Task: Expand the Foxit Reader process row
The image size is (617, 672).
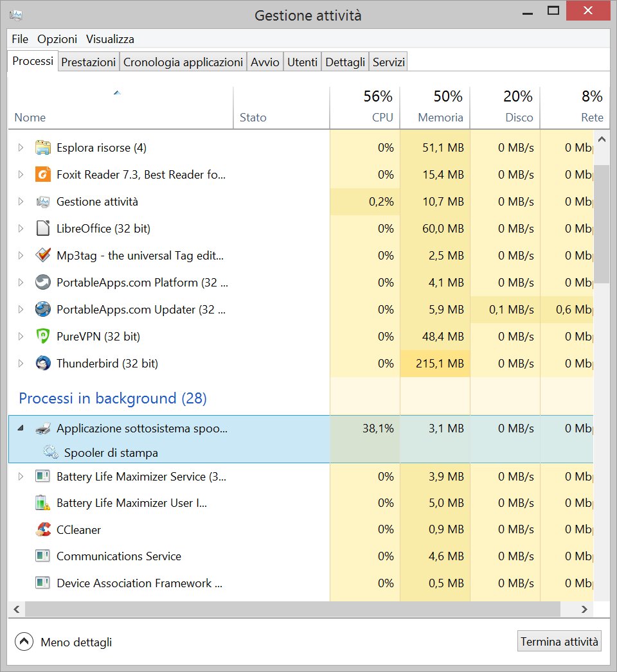Action: (x=21, y=175)
